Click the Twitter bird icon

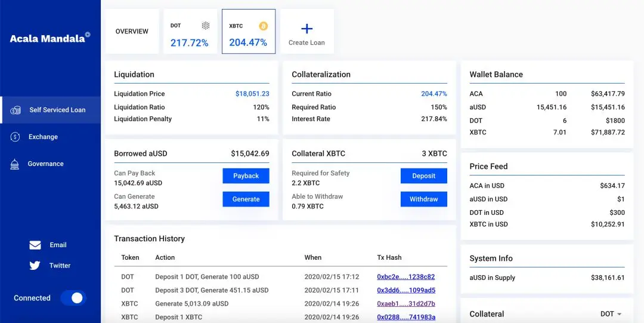click(35, 266)
